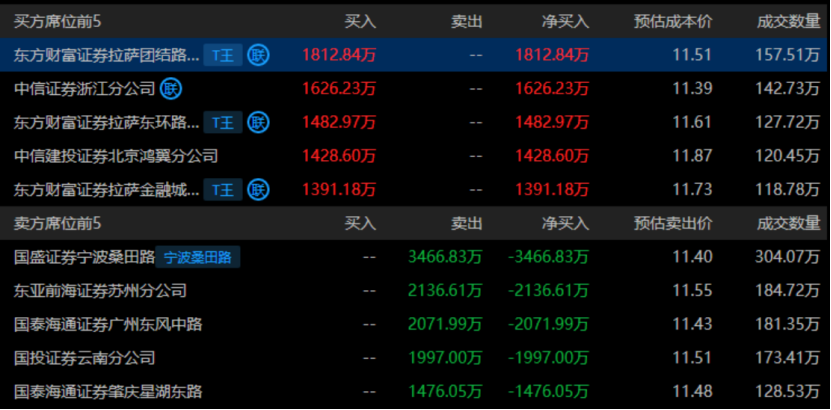Click trade volume 184.72万

click(788, 291)
